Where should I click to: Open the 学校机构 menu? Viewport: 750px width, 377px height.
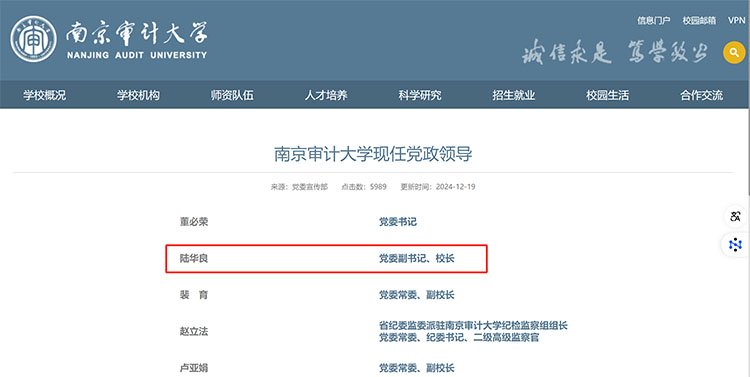(x=138, y=95)
